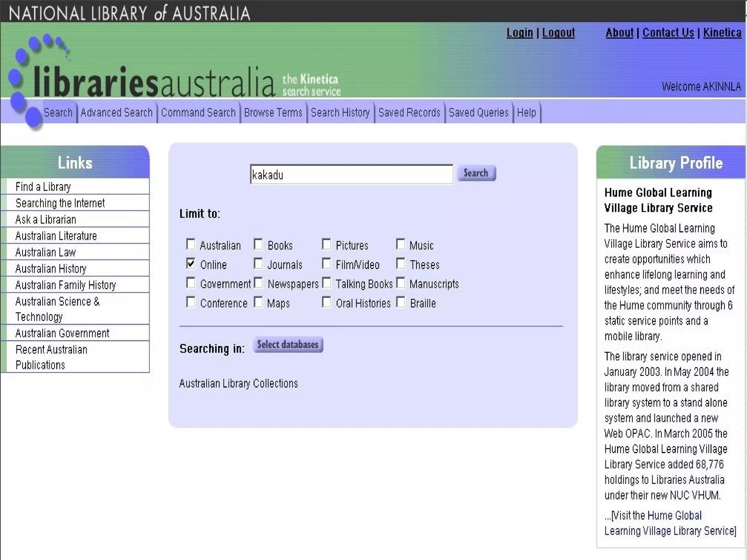
Task: Open the Help tab
Action: 526,113
